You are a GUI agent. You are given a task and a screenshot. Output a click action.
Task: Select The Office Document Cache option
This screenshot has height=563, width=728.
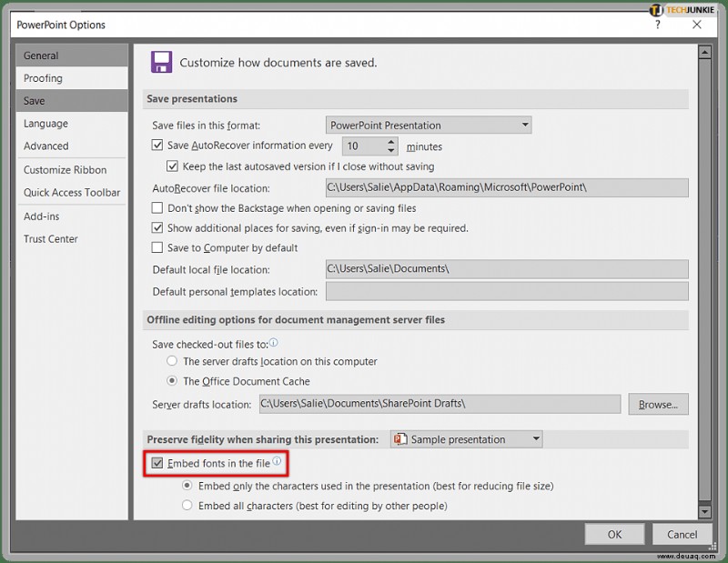click(x=172, y=380)
